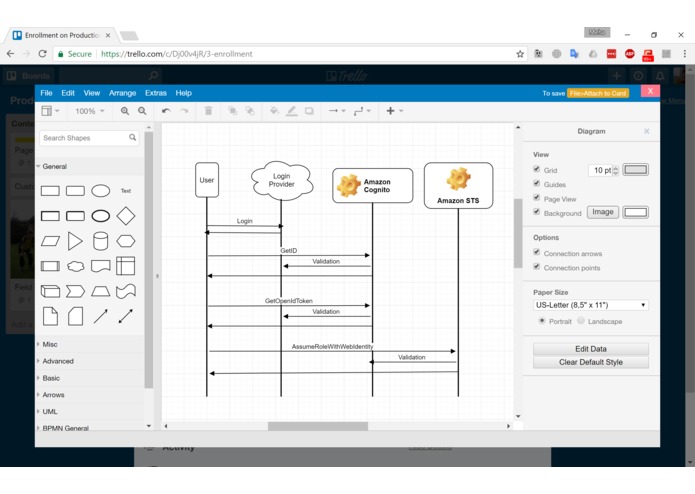Image resolution: width=695 pixels, height=494 pixels.
Task: Toggle the Connection points checkbox
Action: point(536,267)
